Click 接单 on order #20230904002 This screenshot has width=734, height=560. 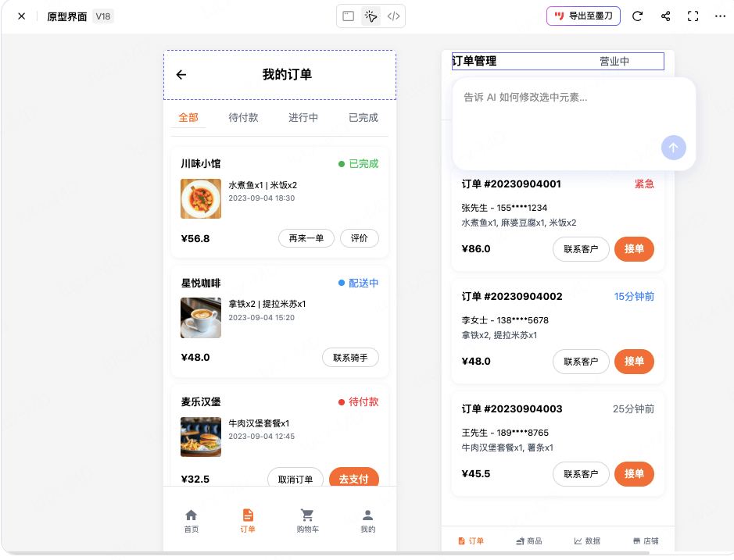click(634, 362)
